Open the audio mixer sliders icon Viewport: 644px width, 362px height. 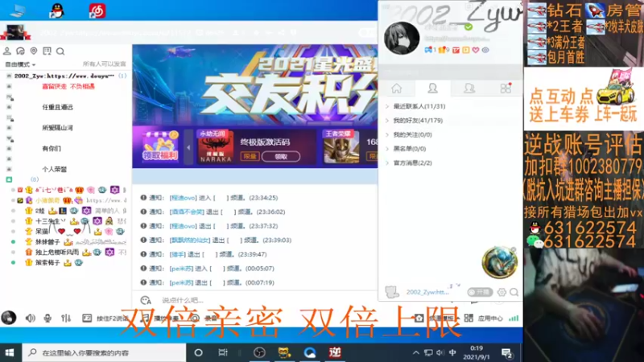[66, 318]
